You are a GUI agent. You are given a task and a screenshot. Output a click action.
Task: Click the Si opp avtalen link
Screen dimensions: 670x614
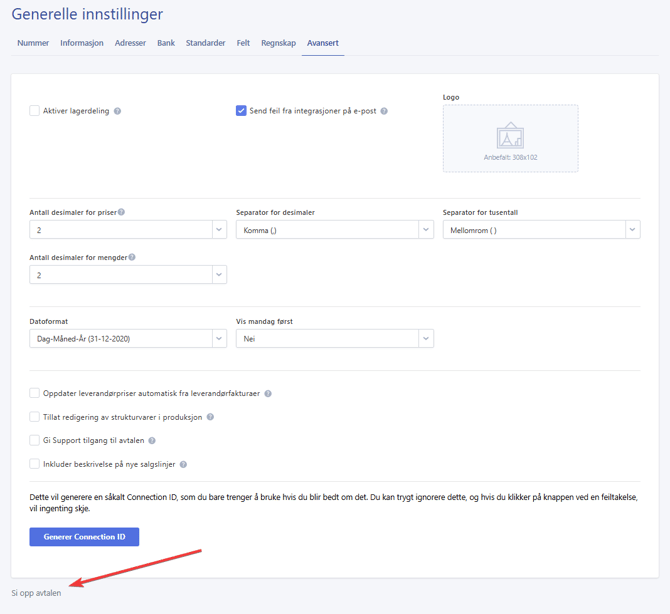point(36,593)
